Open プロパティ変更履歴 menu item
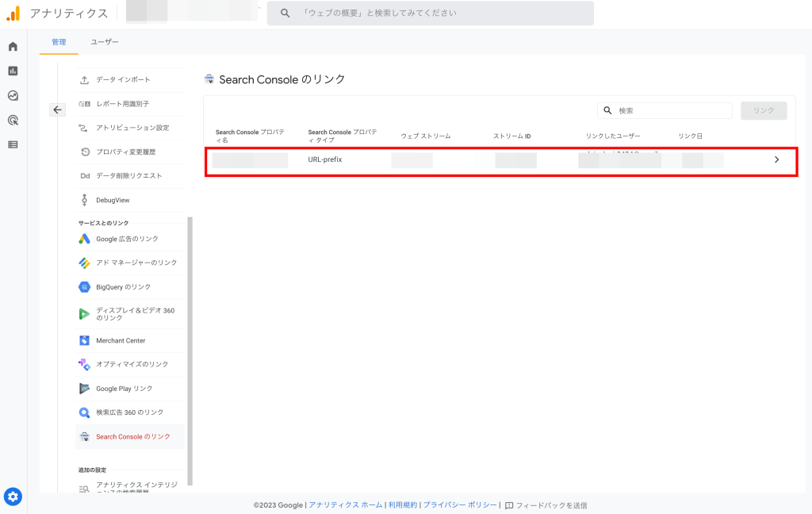 click(x=129, y=152)
